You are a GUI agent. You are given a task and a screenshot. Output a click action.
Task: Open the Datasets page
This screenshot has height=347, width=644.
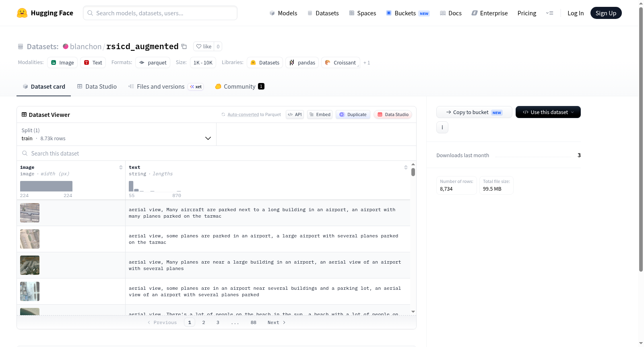click(x=323, y=13)
